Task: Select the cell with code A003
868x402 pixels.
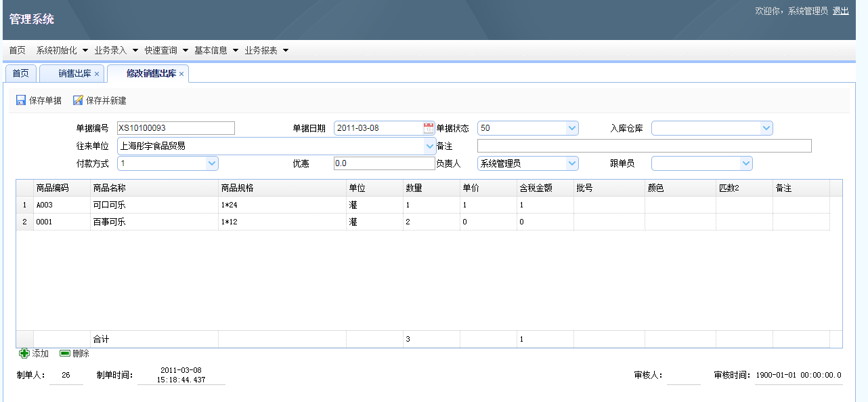Action: coord(62,205)
